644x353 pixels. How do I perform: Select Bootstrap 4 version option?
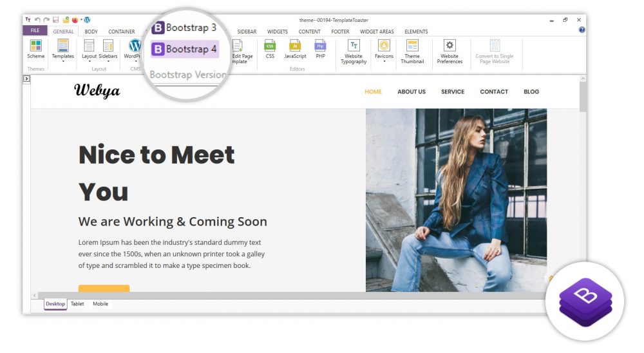point(185,49)
